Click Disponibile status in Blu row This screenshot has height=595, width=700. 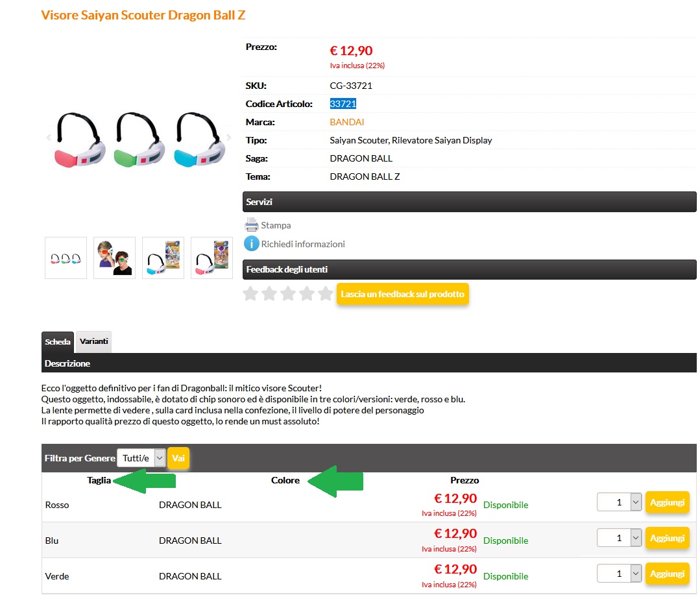point(506,540)
